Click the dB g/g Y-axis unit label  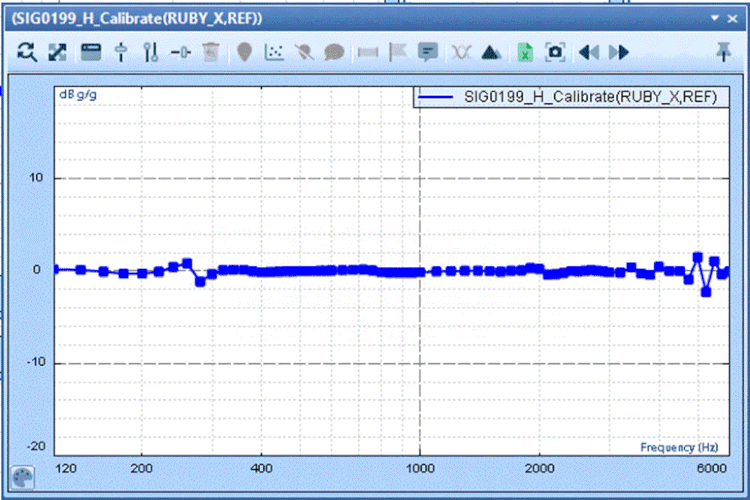78,95
